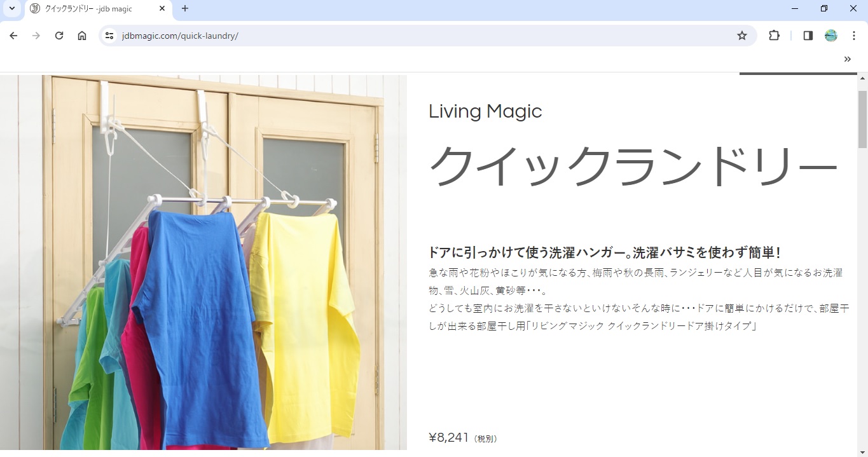This screenshot has width=868, height=457.
Task: Select the クイックランドリー -jdb magic tab
Action: click(89, 9)
